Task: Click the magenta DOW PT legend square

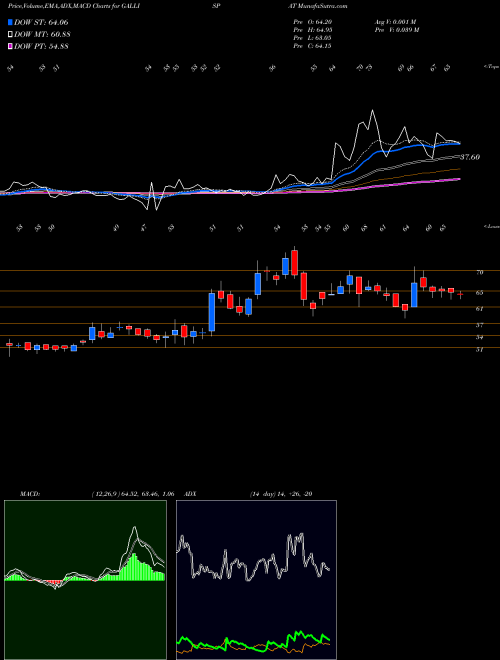Action: (x=10, y=46)
